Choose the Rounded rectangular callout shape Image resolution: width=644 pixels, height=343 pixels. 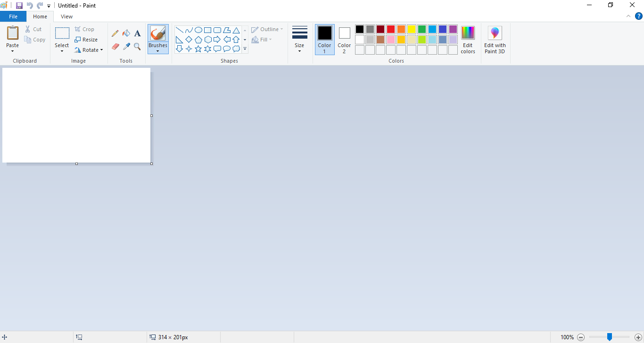tap(217, 49)
